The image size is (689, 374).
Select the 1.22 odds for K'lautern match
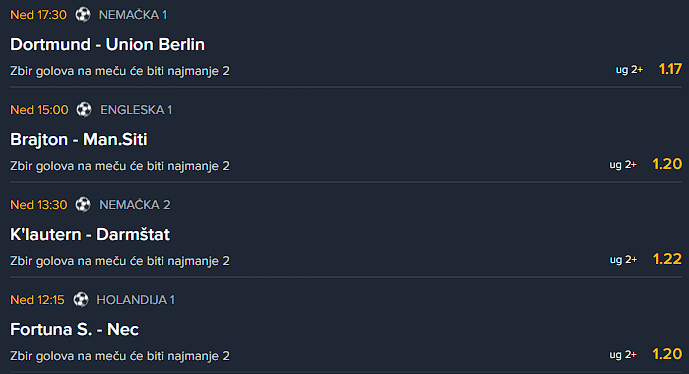667,259
